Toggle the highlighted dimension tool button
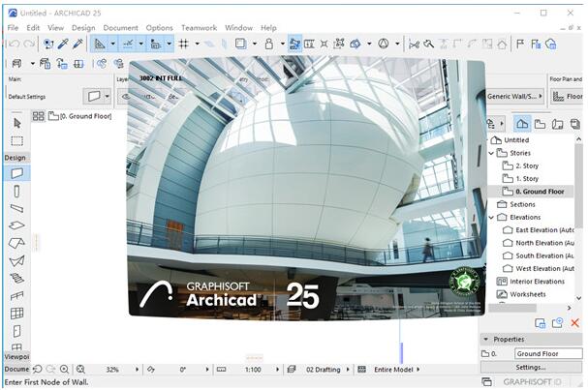Image resolution: width=588 pixels, height=390 pixels. click(294, 44)
